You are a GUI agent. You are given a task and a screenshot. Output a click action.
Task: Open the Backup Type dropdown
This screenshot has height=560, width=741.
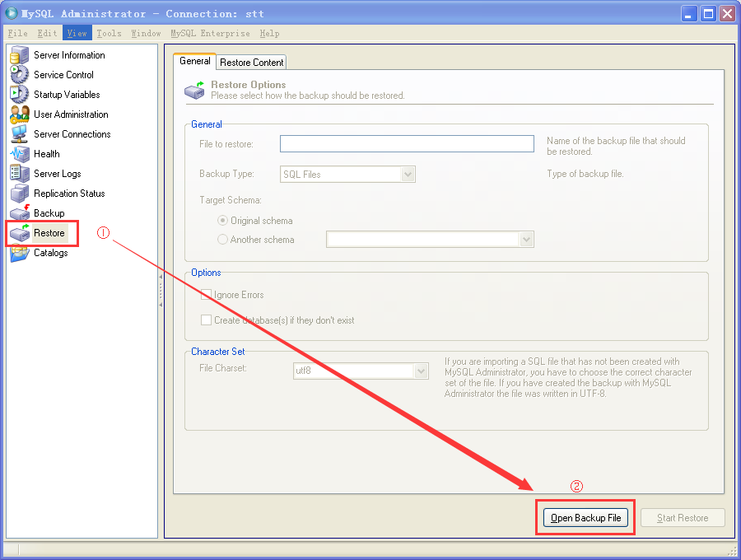(x=408, y=175)
